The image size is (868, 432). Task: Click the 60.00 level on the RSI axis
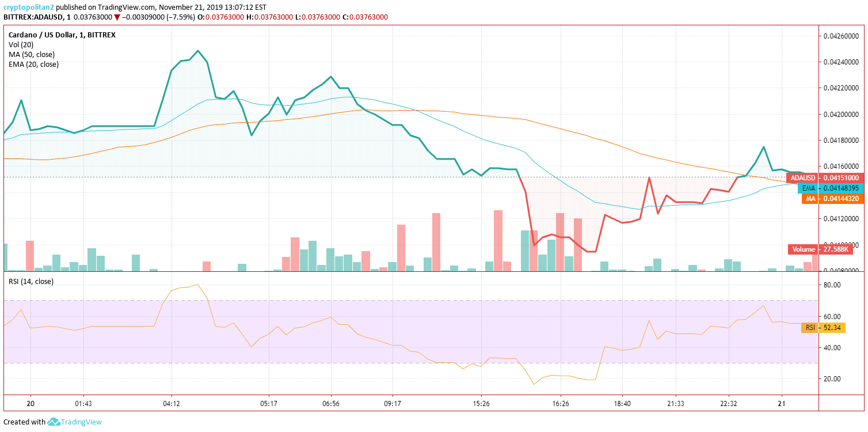[x=833, y=317]
